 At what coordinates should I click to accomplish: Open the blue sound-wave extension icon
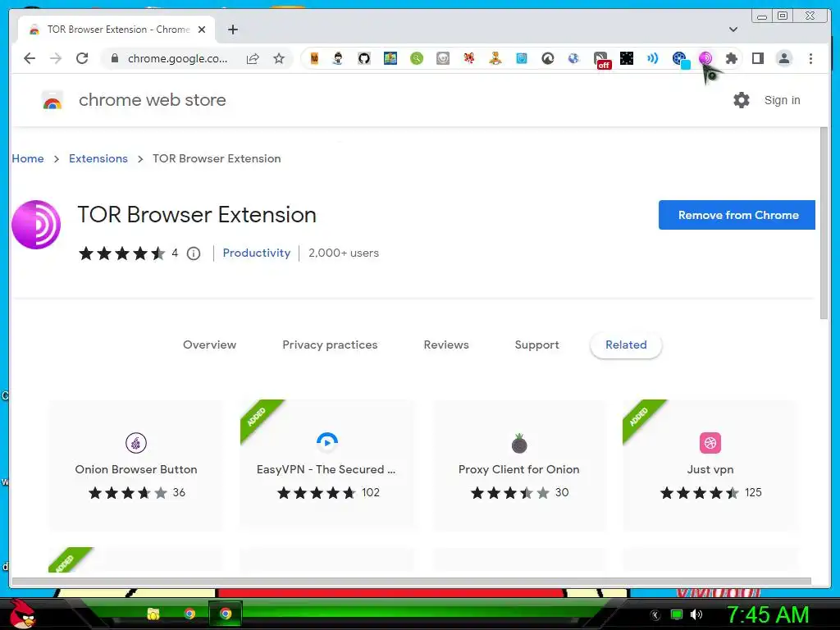click(x=652, y=58)
